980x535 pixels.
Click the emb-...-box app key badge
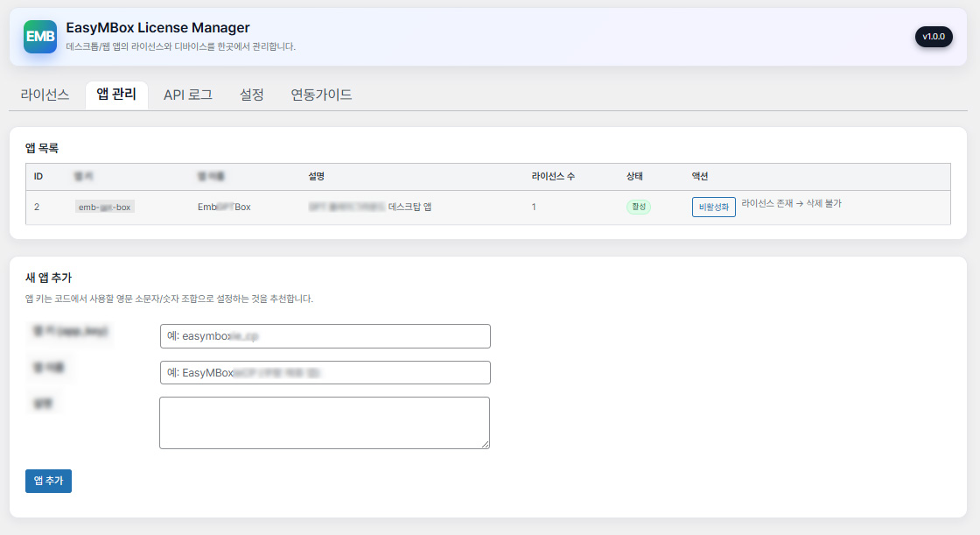(104, 207)
